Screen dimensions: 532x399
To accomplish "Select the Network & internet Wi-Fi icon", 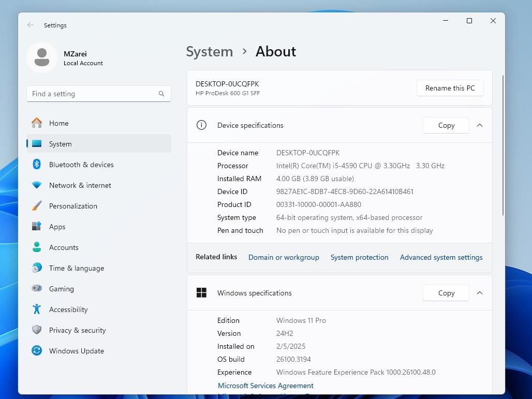I will [x=37, y=185].
